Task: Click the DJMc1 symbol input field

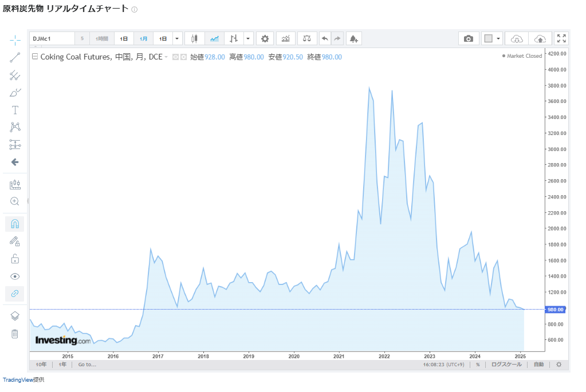Action: click(x=52, y=39)
